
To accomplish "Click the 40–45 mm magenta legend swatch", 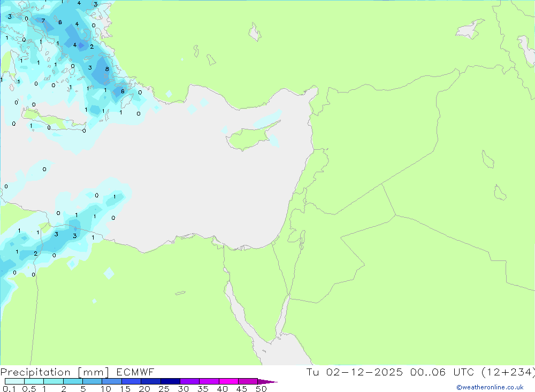I will pyautogui.click(x=228, y=381).
